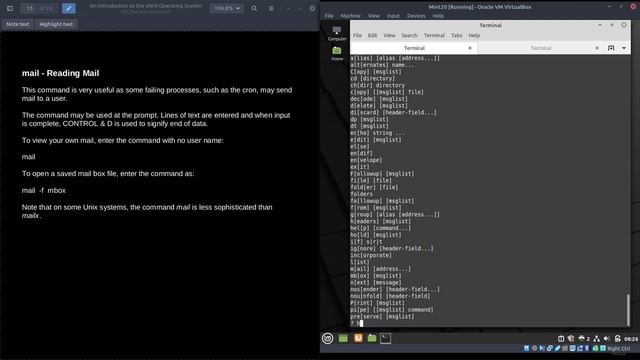Click the lock tray icon near clock
The image size is (640, 360).
pos(617,339)
